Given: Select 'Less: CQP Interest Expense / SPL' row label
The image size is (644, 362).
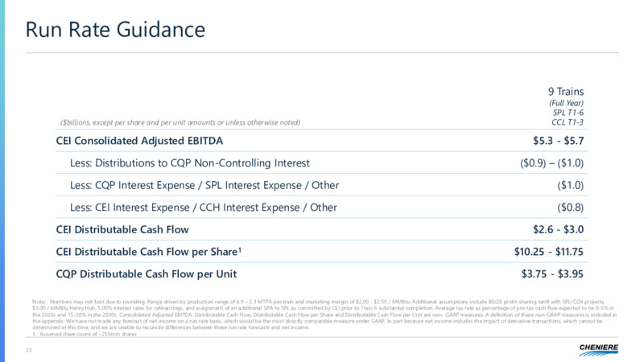Looking at the screenshot, I should click(x=204, y=185).
